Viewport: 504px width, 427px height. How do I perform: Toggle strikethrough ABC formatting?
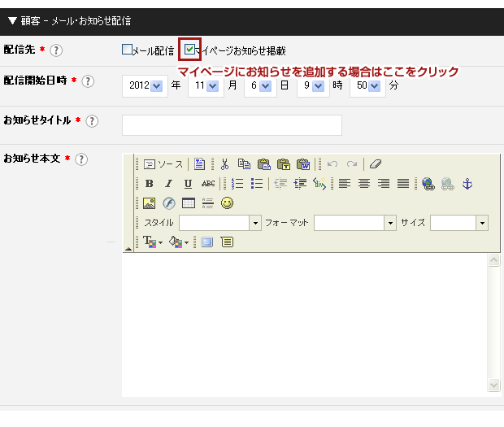(x=208, y=184)
